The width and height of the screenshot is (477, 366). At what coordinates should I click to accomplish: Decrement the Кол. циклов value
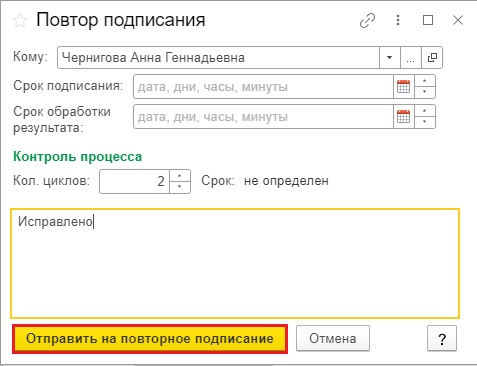click(180, 187)
